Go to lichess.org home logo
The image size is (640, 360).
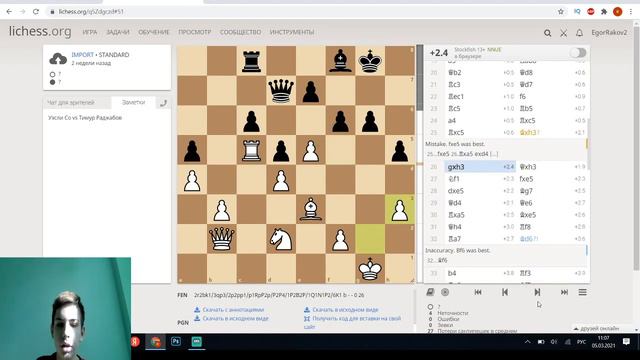coord(40,31)
